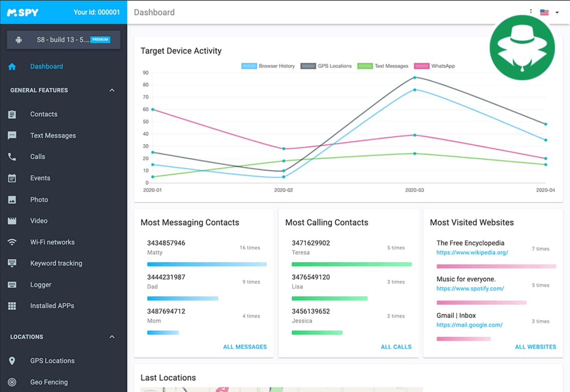570x392 pixels.
Task: Toggle GPS Locations series in chart legend
Action: click(x=327, y=66)
